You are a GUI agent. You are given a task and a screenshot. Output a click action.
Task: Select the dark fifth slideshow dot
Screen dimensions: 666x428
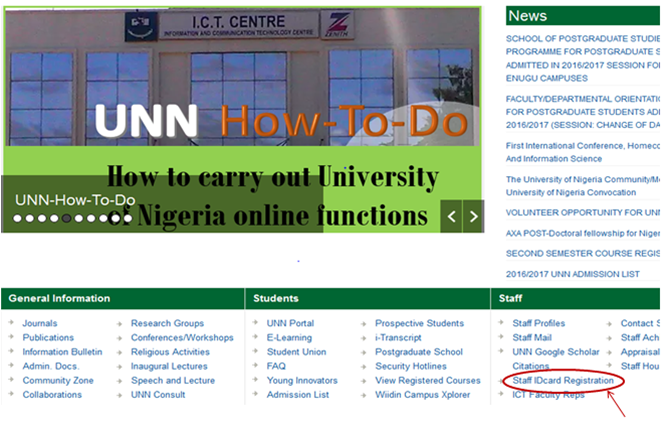[67, 219]
